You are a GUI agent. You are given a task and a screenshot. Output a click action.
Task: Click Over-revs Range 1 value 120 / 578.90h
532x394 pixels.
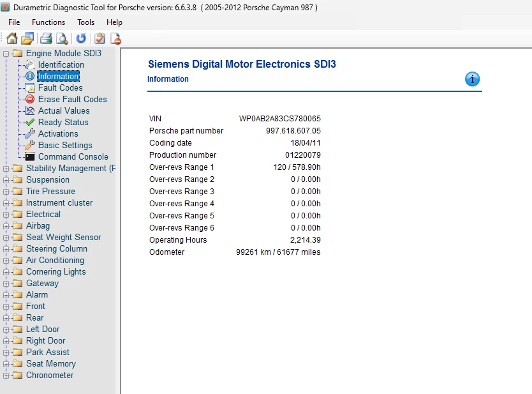pos(297,167)
